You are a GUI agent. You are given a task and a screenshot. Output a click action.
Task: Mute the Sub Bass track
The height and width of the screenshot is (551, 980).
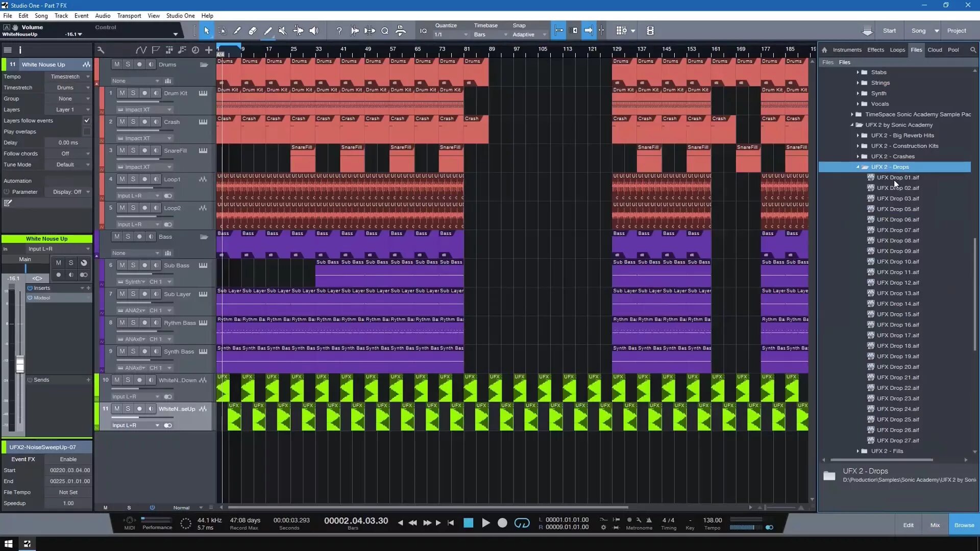tap(122, 265)
